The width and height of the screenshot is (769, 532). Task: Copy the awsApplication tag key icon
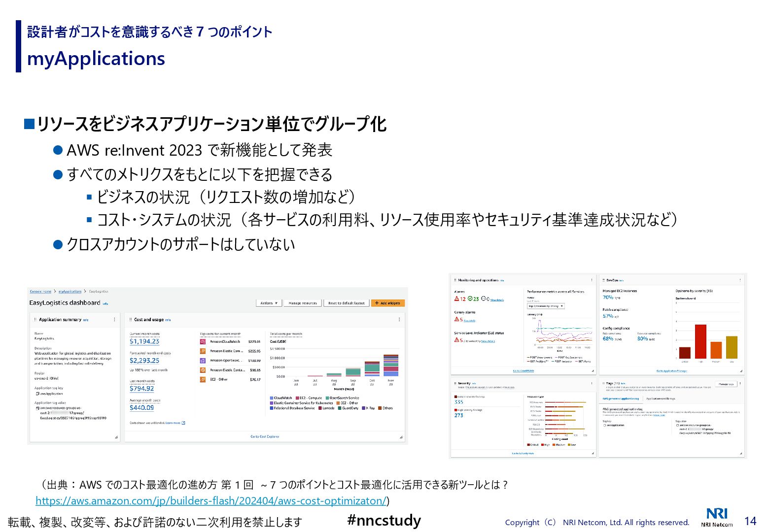click(x=37, y=394)
